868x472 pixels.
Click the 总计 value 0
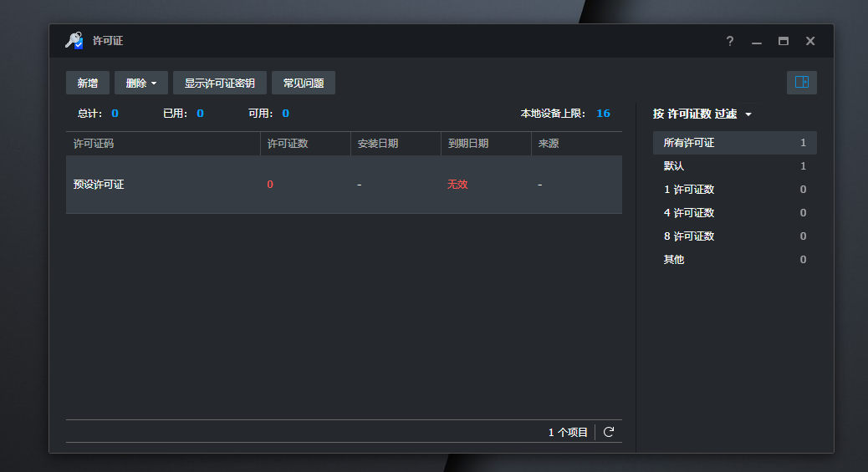tap(115, 114)
